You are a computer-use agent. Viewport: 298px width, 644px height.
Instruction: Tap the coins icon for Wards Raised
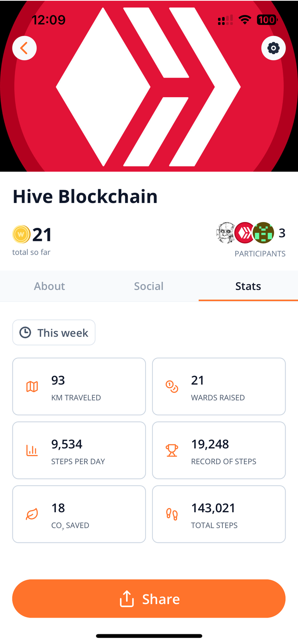[x=172, y=386]
